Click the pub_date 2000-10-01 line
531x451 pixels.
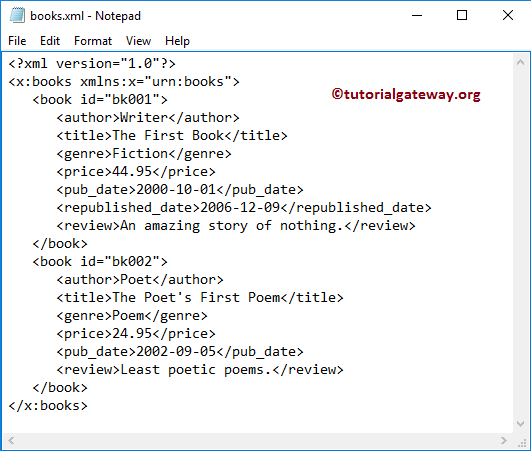tap(180, 189)
